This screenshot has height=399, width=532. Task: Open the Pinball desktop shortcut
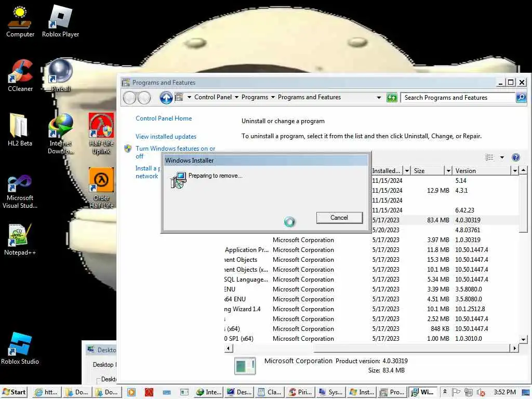(x=61, y=76)
